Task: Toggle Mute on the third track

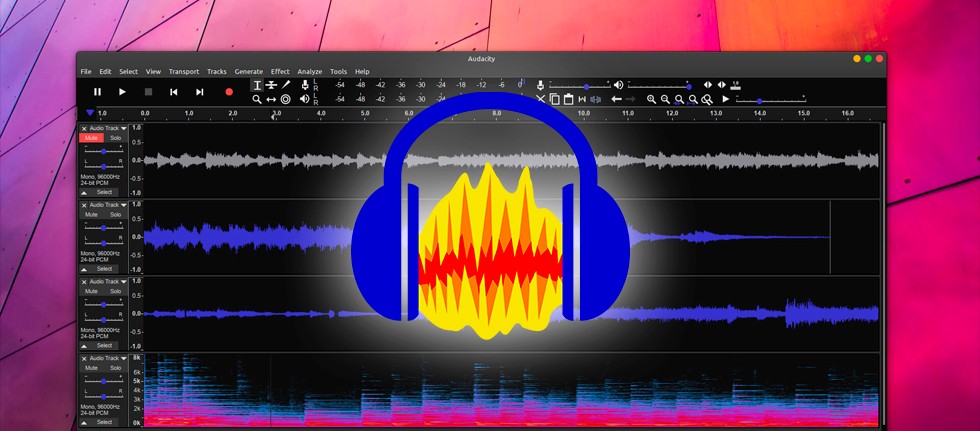Action: click(x=91, y=291)
